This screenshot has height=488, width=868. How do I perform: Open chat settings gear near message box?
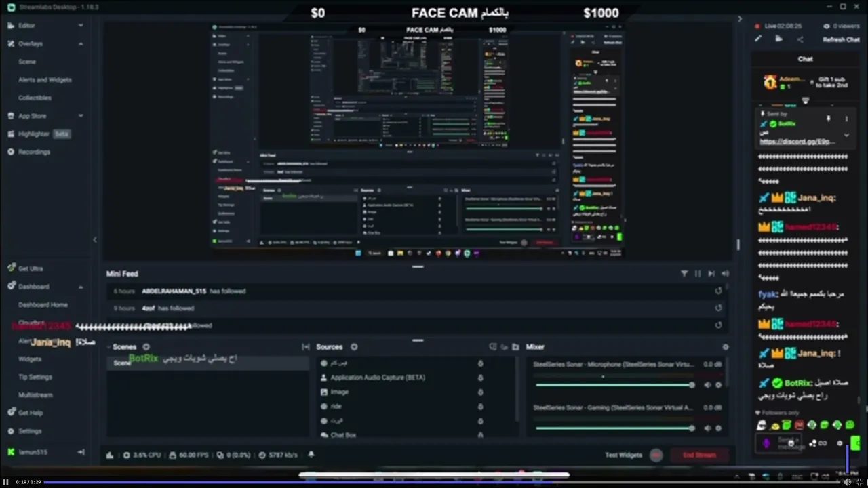[840, 443]
